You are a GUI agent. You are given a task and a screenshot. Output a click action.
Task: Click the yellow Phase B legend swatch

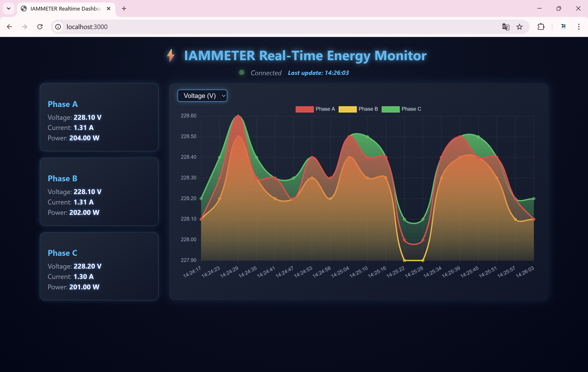tap(348, 109)
